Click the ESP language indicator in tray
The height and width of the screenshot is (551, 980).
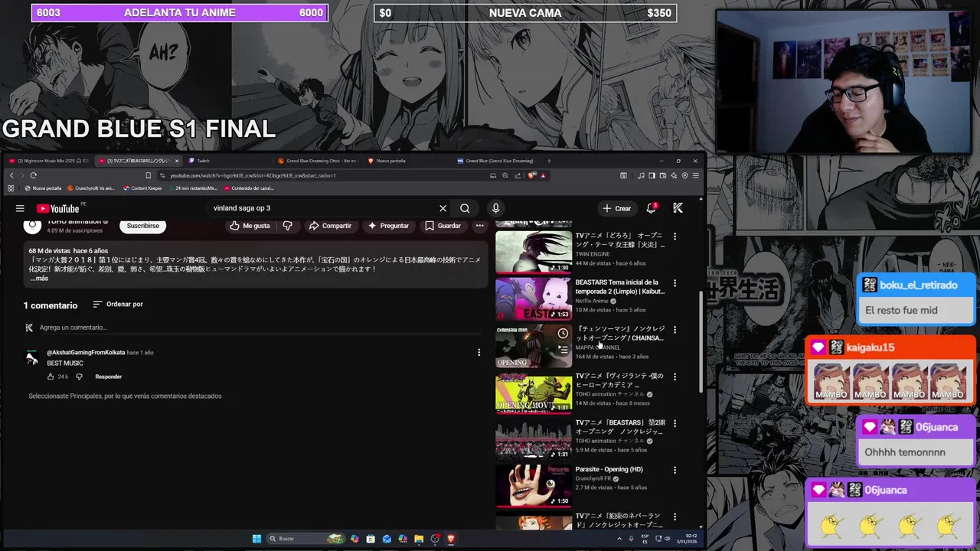coord(645,539)
